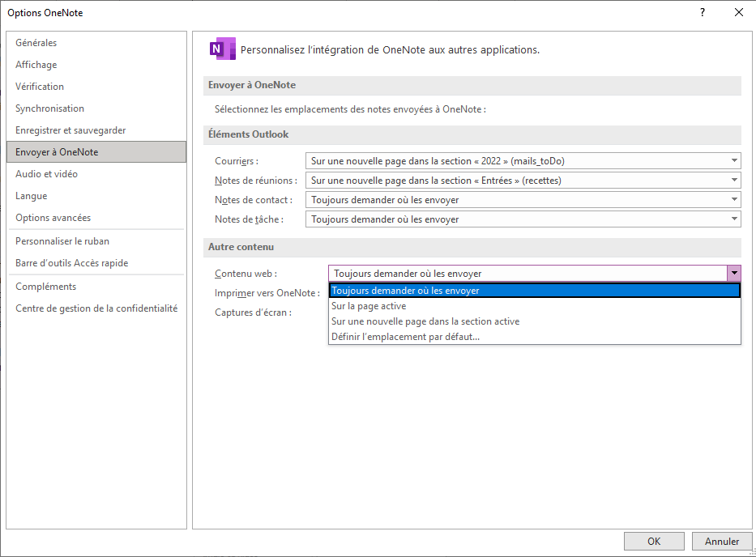Choose Définir l'emplacement par défaut option
The image size is (756, 557).
point(535,337)
